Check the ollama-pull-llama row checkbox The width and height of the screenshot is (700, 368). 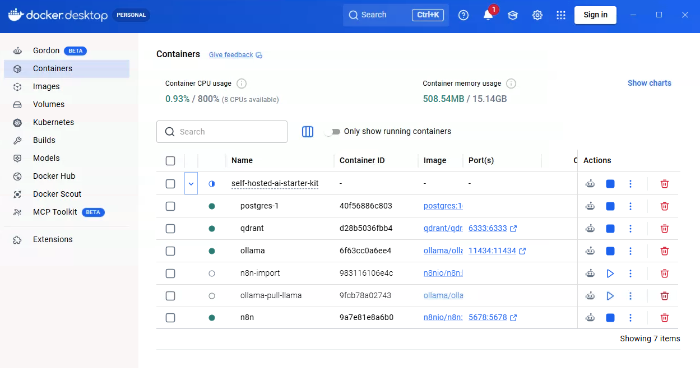pyautogui.click(x=170, y=296)
